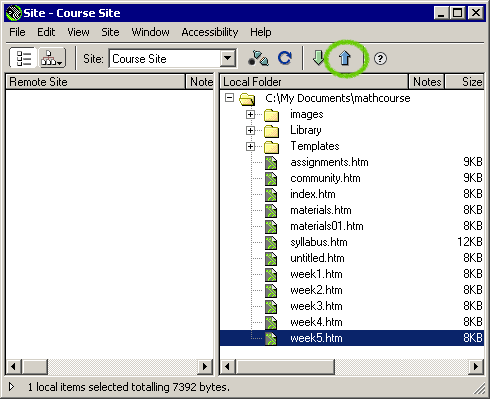Maximize the Site window
Image resolution: width=490 pixels, height=399 pixels.
click(x=458, y=13)
